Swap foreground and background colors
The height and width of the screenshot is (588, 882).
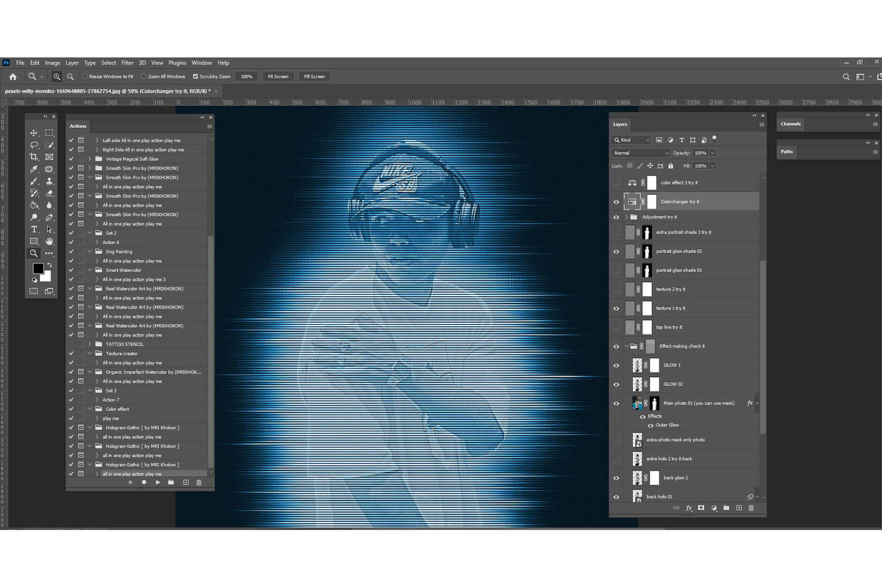coord(49,265)
